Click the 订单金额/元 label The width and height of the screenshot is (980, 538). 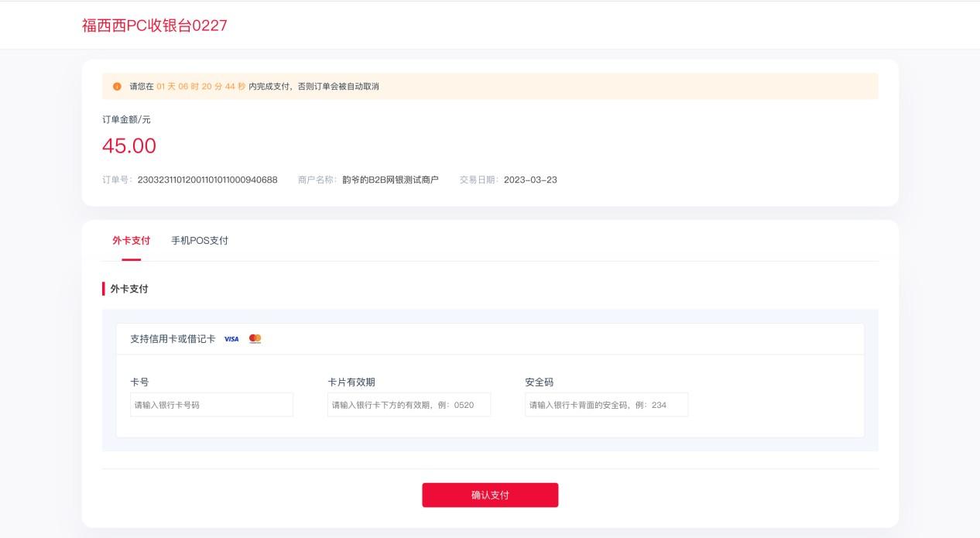(126, 120)
